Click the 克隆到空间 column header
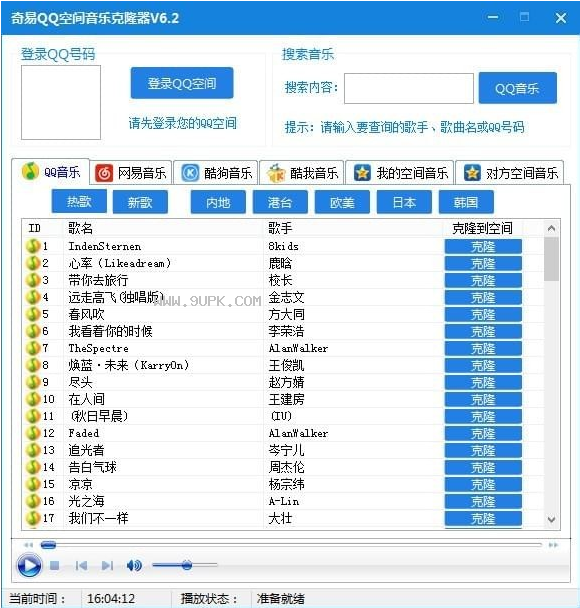Image resolution: width=580 pixels, height=608 pixels. tap(482, 228)
